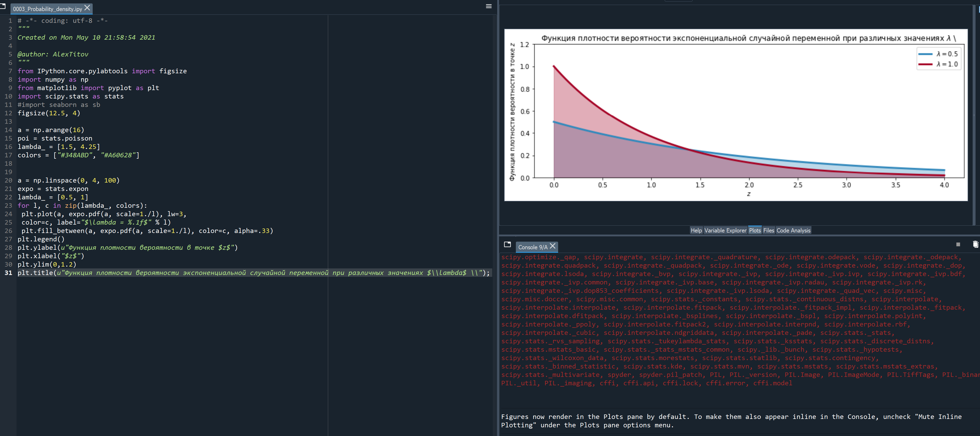Open the Code Analysis tab
Viewport: 980px width, 436px height.
pos(793,231)
